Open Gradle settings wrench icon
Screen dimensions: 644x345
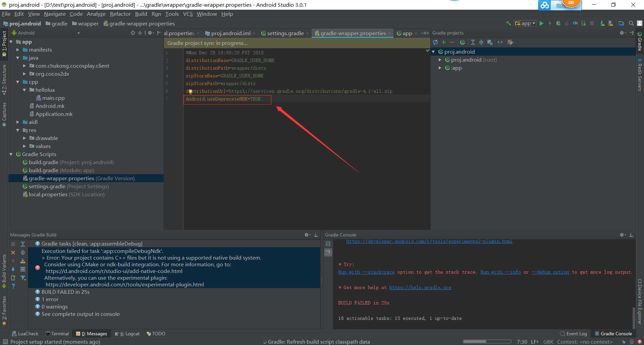point(511,42)
